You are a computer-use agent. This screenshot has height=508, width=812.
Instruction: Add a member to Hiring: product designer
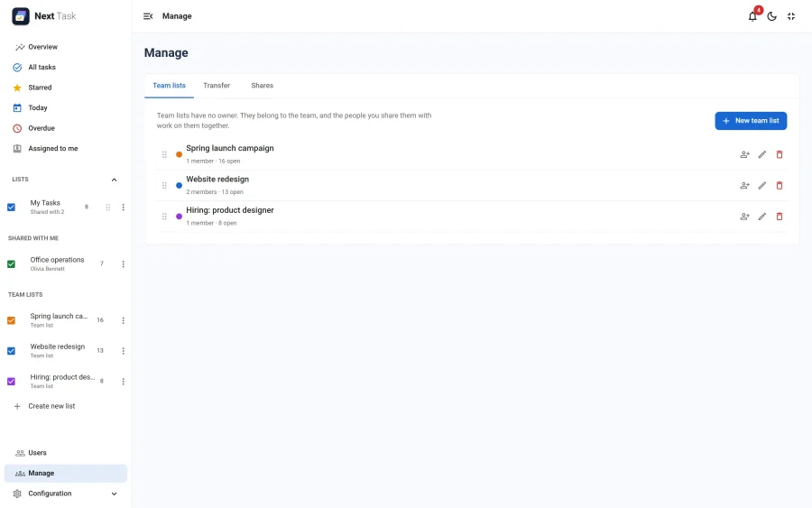click(744, 217)
